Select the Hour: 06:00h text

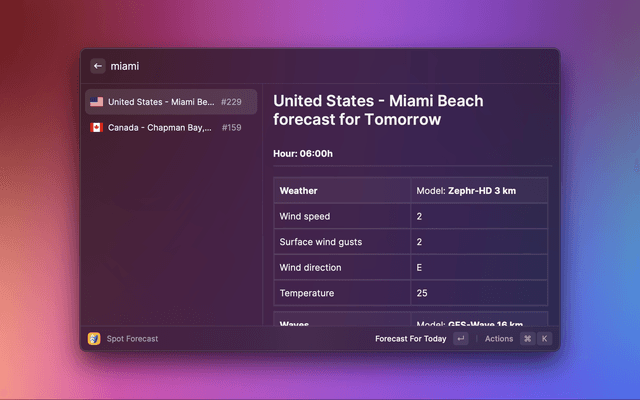pyautogui.click(x=303, y=154)
